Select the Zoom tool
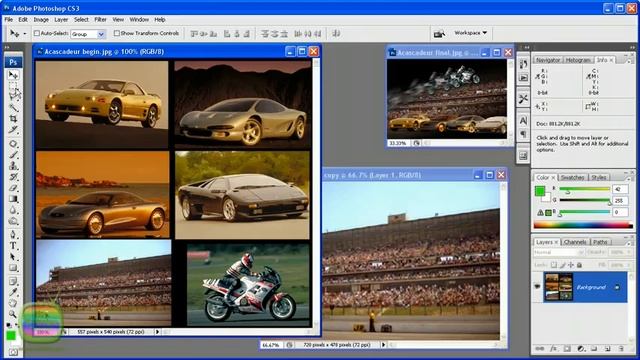Screen dimensions: 640x360 13,314
